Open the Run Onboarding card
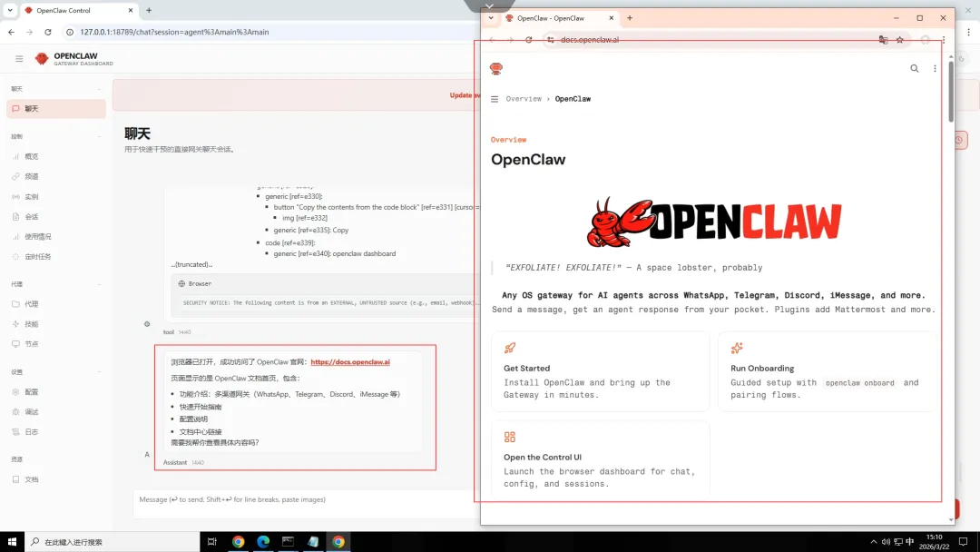980x552 pixels. (827, 371)
